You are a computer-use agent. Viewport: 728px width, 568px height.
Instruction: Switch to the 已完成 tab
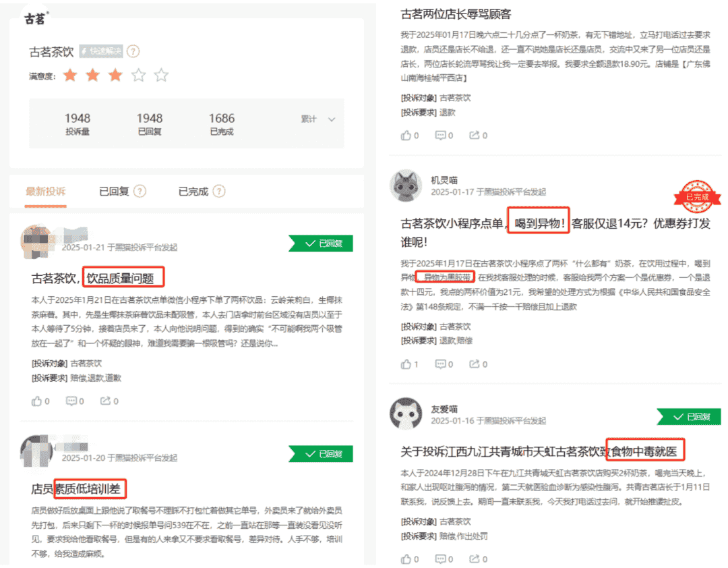[193, 192]
